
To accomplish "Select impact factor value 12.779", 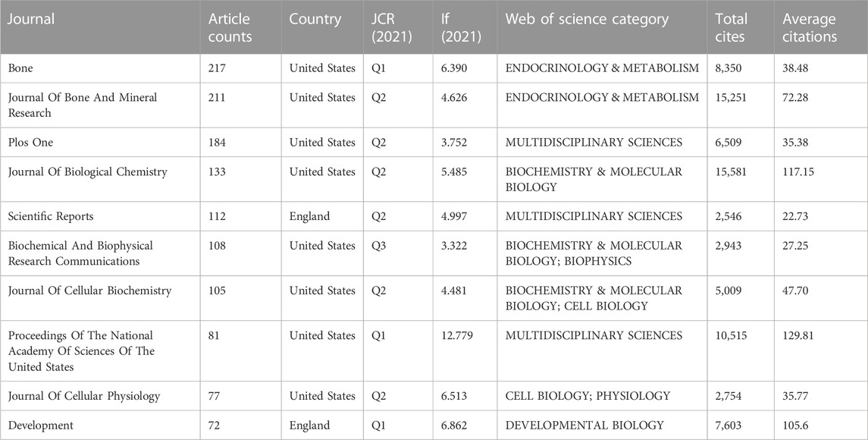I will [x=457, y=336].
